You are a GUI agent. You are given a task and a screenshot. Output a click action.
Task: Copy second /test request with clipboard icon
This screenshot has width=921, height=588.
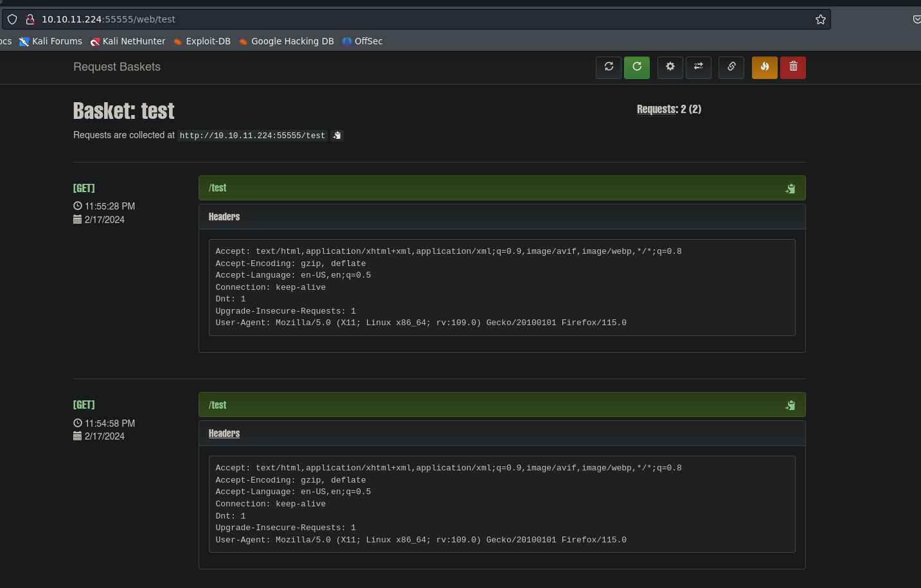(x=790, y=405)
